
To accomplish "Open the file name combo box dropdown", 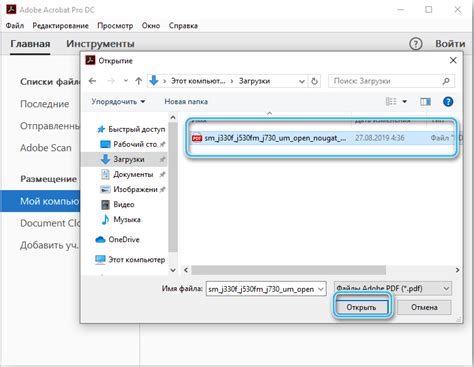I will (x=321, y=289).
